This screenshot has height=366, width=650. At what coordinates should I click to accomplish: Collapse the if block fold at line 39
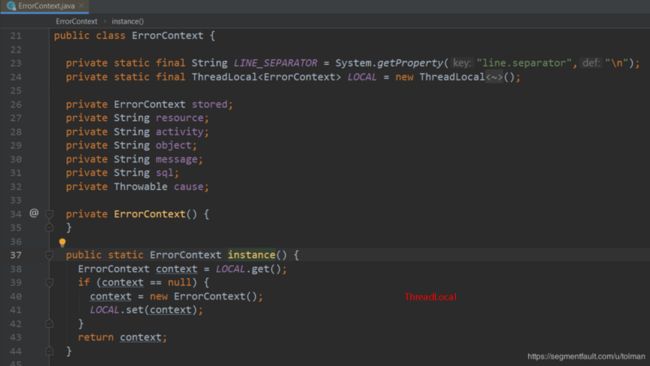pyautogui.click(x=49, y=283)
